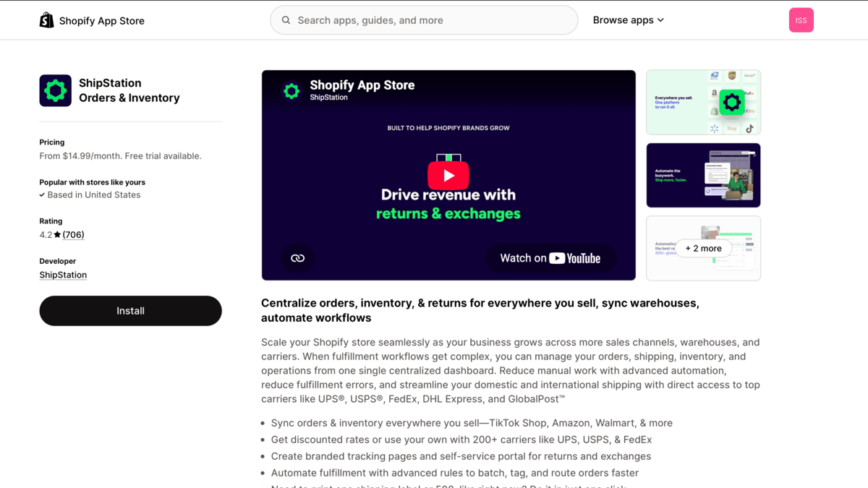Click the ShipStation app logo icon
The image size is (868, 488).
click(56, 90)
